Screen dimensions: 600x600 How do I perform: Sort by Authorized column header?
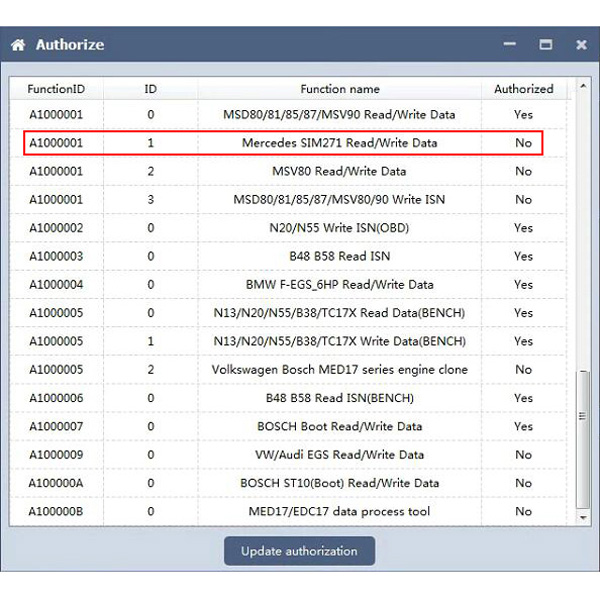click(523, 89)
